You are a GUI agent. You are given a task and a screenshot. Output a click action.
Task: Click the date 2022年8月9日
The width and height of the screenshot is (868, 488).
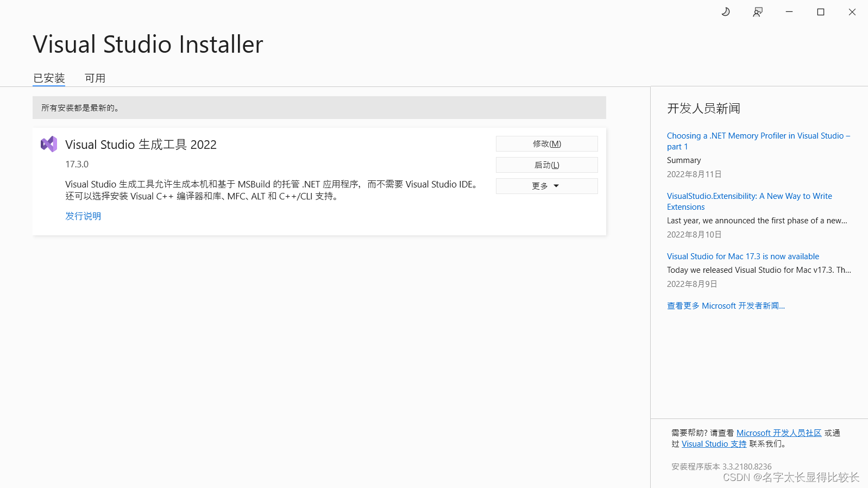(692, 284)
